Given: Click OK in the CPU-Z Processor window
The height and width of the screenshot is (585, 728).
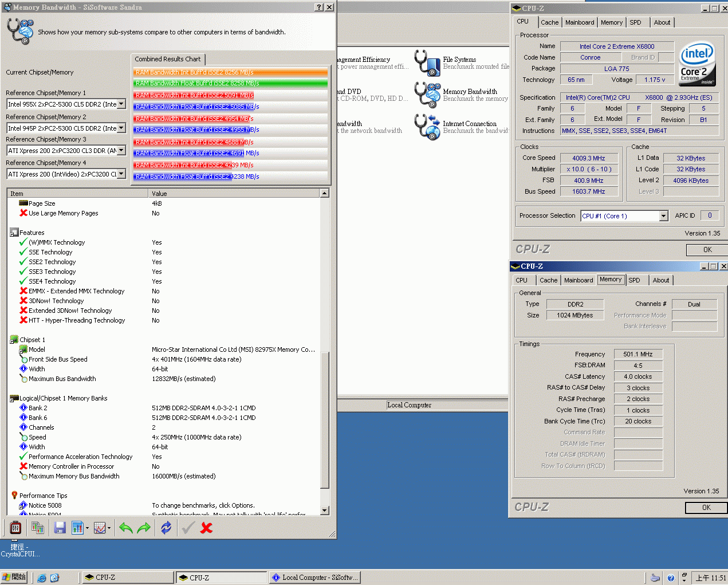Looking at the screenshot, I should (707, 250).
